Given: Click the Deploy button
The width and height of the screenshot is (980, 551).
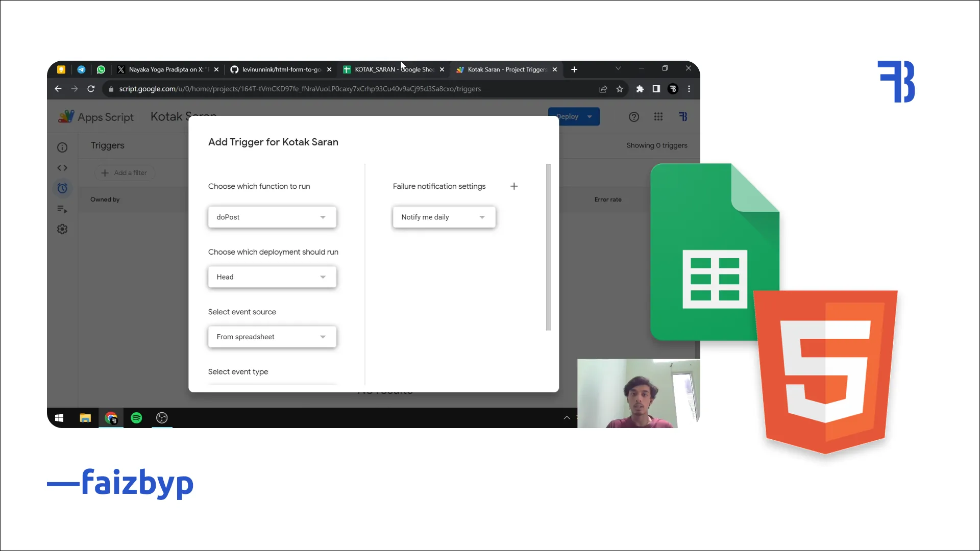Looking at the screenshot, I should click(568, 117).
